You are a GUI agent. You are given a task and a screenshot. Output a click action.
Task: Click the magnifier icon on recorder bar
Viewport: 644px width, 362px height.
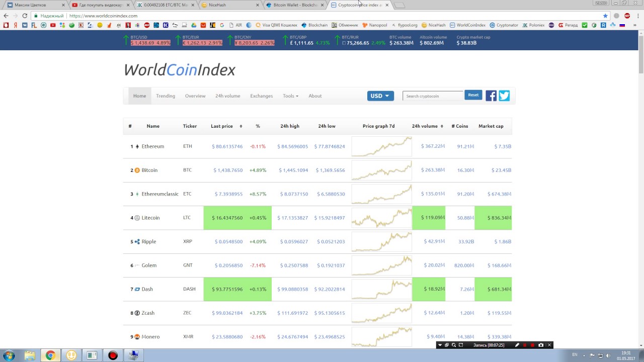point(454,345)
